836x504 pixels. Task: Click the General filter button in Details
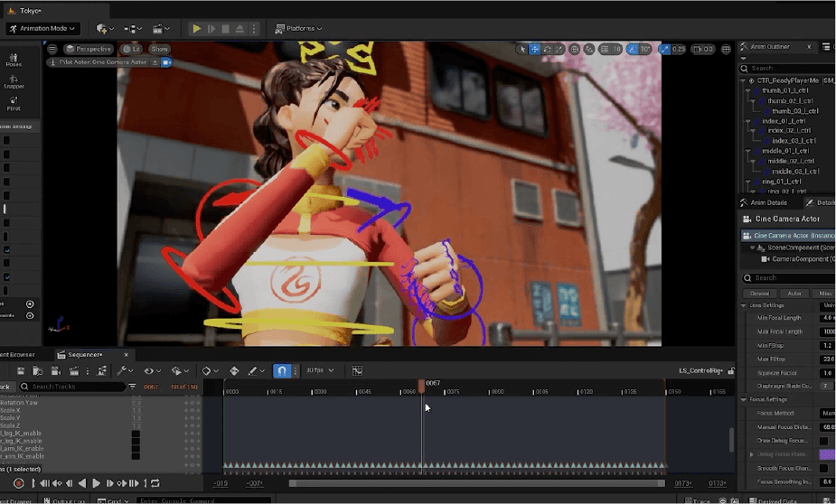[x=760, y=294]
